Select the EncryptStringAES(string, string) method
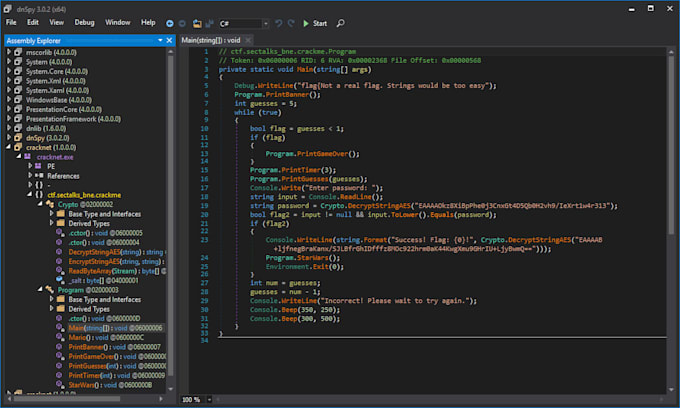This screenshot has height=408, width=680. 115,261
